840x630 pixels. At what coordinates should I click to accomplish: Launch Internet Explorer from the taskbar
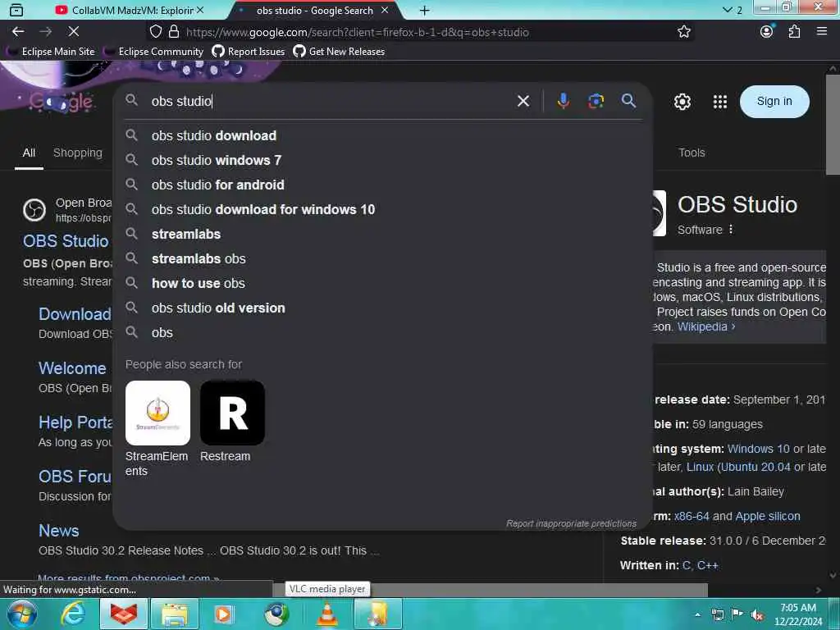click(x=73, y=614)
